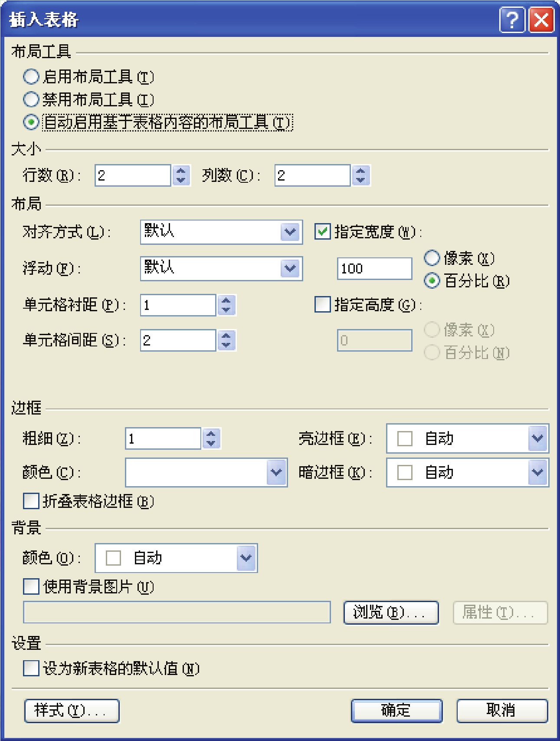Open the 对齐方式 dropdown
Image resolution: width=560 pixels, height=741 pixels.
click(x=290, y=232)
